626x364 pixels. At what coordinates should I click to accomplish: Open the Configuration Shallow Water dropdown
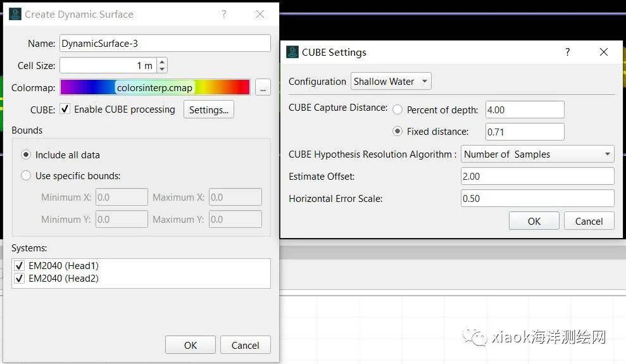point(391,82)
